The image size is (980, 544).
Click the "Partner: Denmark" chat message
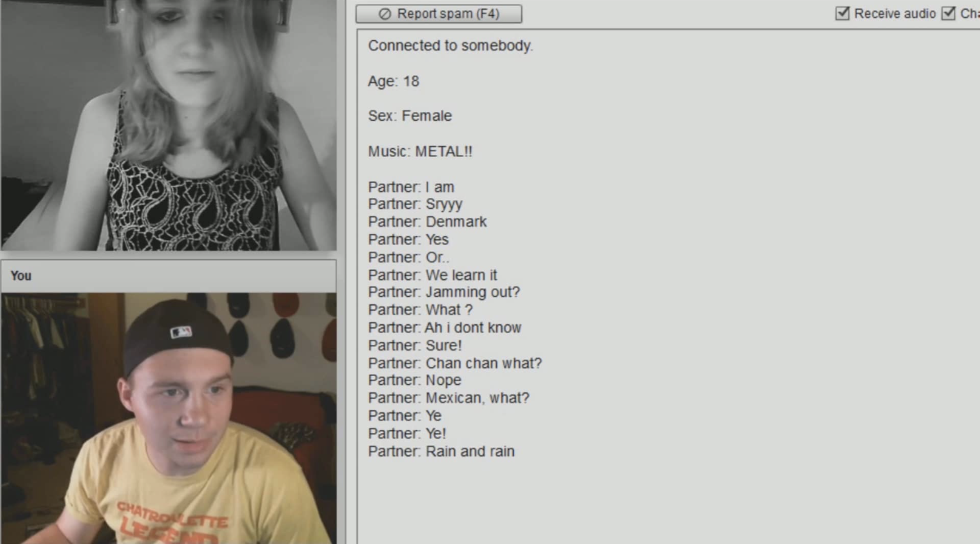click(427, 222)
